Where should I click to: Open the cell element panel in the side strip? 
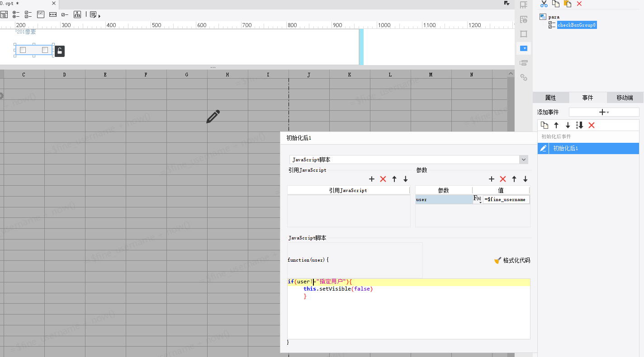coord(524,5)
